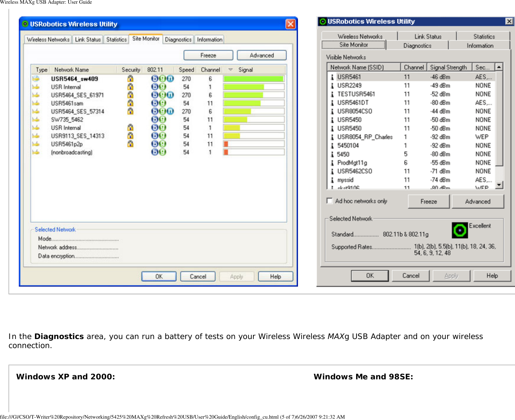The width and height of the screenshot is (515, 420).
Task: Click the sort arrow in Signal column header
Action: [230, 70]
